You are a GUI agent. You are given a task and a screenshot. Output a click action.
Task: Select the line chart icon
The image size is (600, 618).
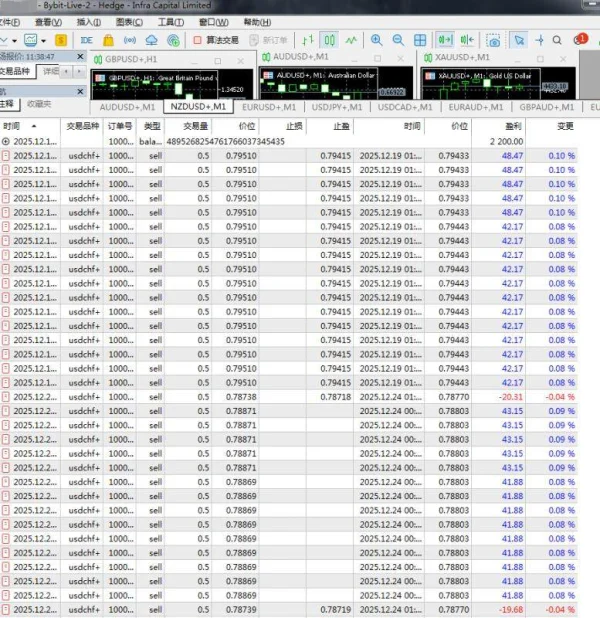[x=350, y=40]
